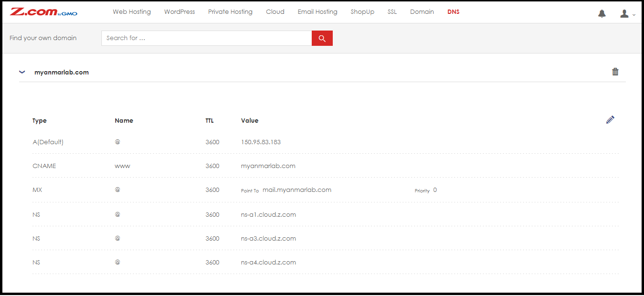The width and height of the screenshot is (644, 296).
Task: Click the ns-a3.cloud.z.com value
Action: 269,239
